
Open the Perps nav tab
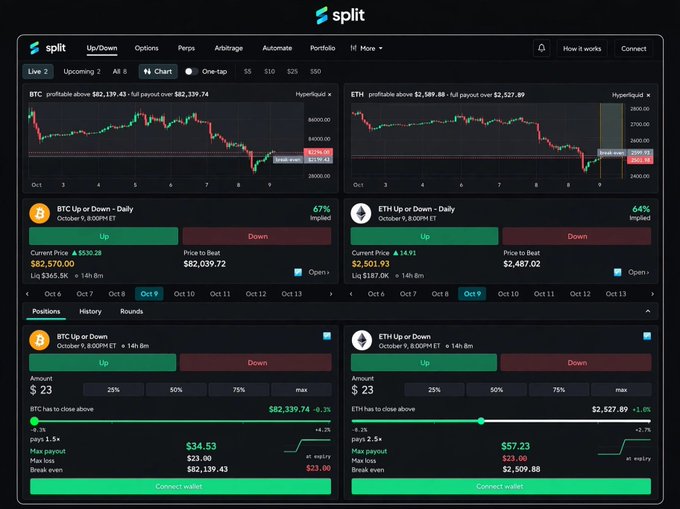[186, 48]
